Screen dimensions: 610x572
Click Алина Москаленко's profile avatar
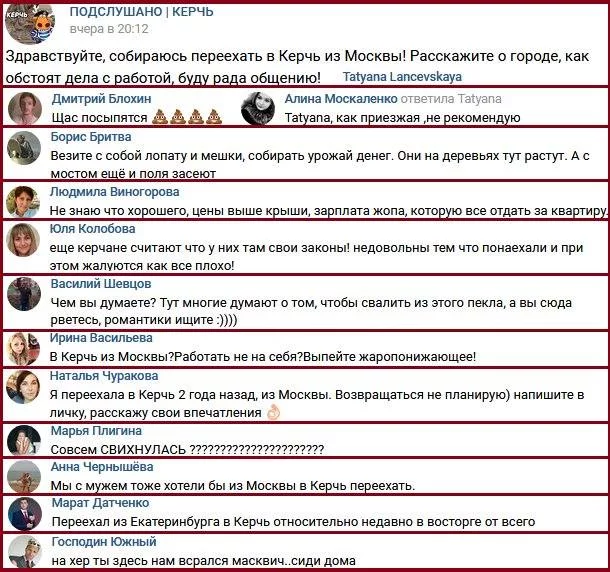[258, 108]
